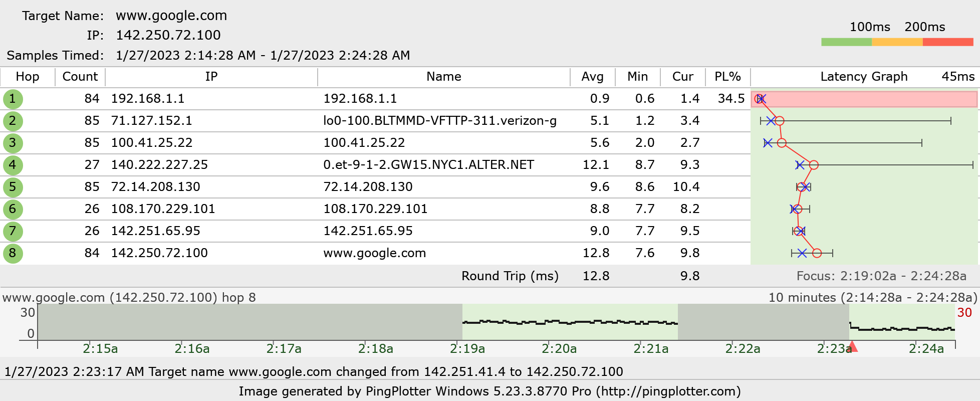Image resolution: width=980 pixels, height=401 pixels.
Task: Click the green hop 5 circle icon
Action: pos(13,187)
